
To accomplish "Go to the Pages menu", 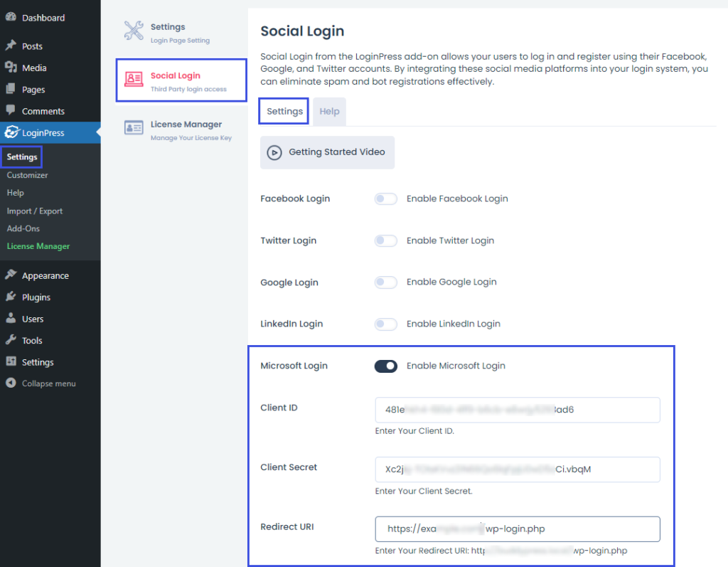I will (x=50, y=89).
